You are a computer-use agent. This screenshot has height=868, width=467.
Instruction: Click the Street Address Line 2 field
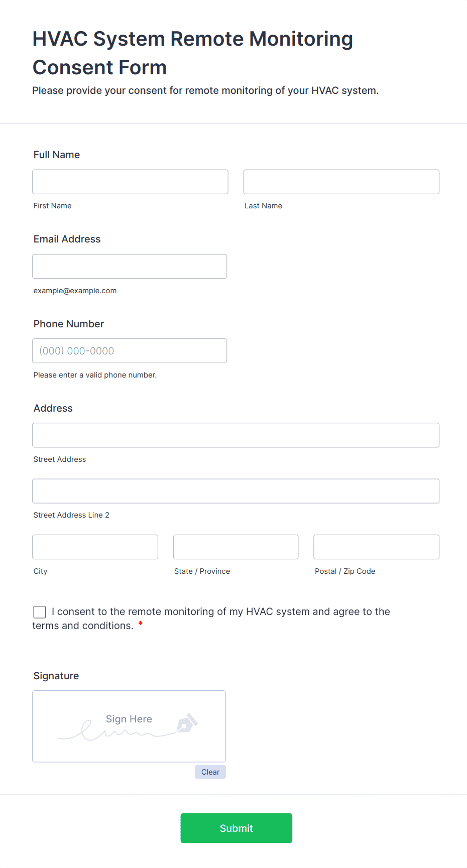[236, 491]
